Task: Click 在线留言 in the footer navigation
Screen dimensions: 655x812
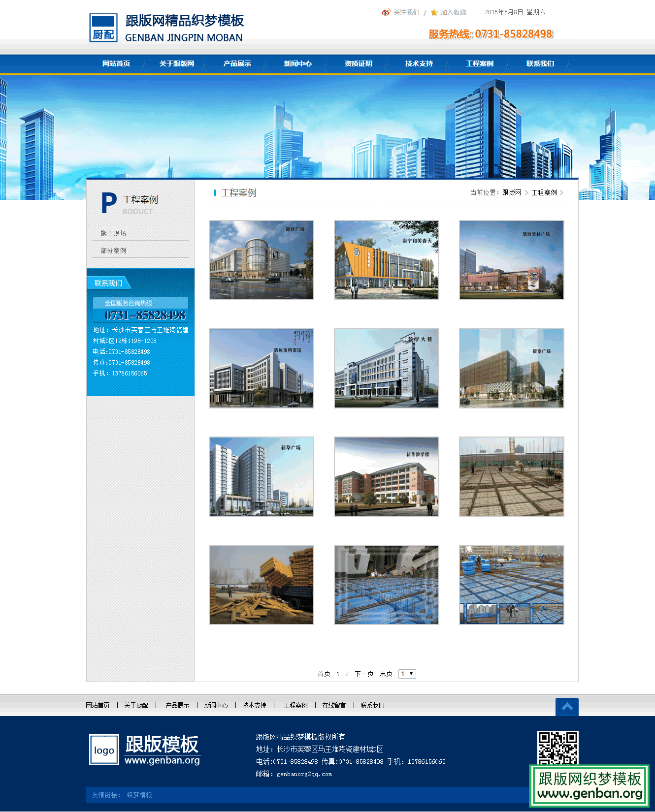Action: 334,705
